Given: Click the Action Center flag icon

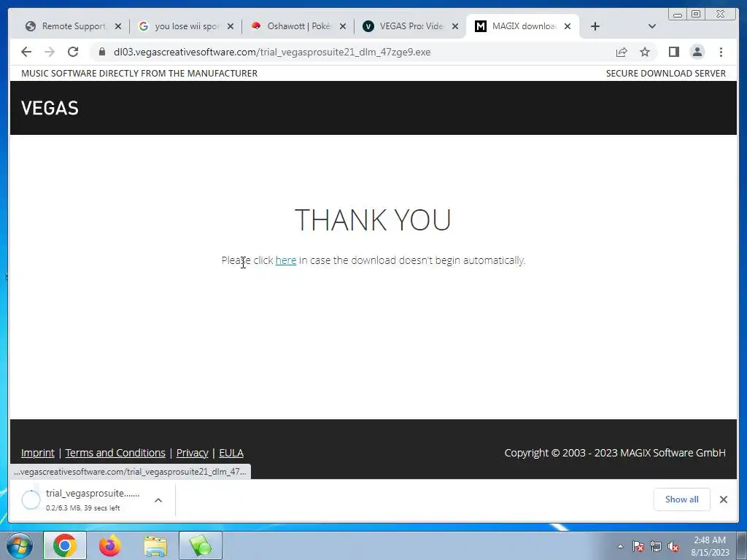Looking at the screenshot, I should tap(638, 547).
